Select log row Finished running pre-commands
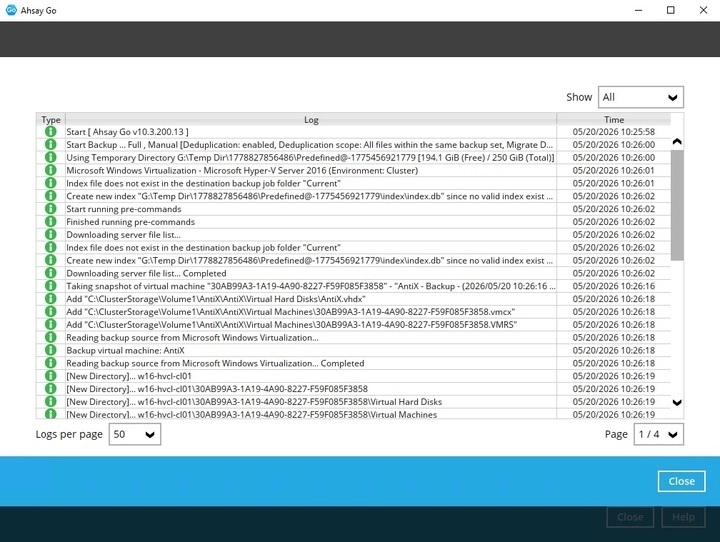This screenshot has width=720, height=542. pyautogui.click(x=353, y=222)
